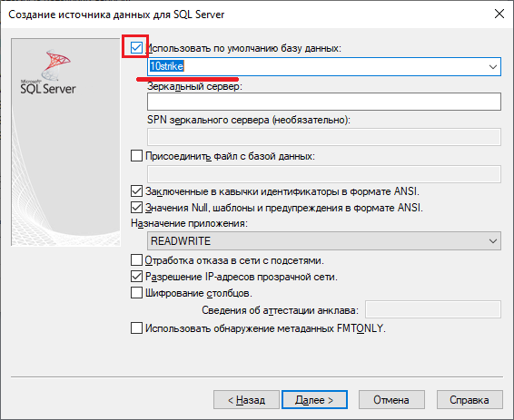Viewport: 514px width, 420px height.
Task: Open the READWRITE application intent dropdown
Action: [324, 241]
